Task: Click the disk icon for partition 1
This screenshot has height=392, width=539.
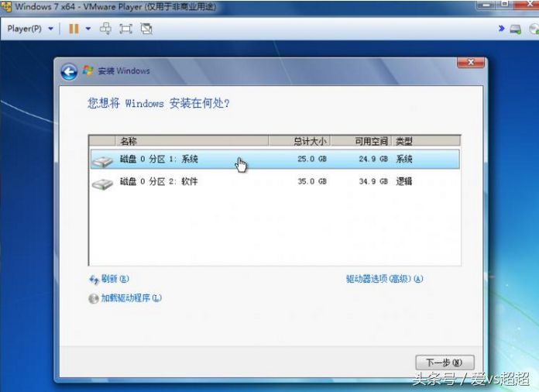Action: pos(102,161)
